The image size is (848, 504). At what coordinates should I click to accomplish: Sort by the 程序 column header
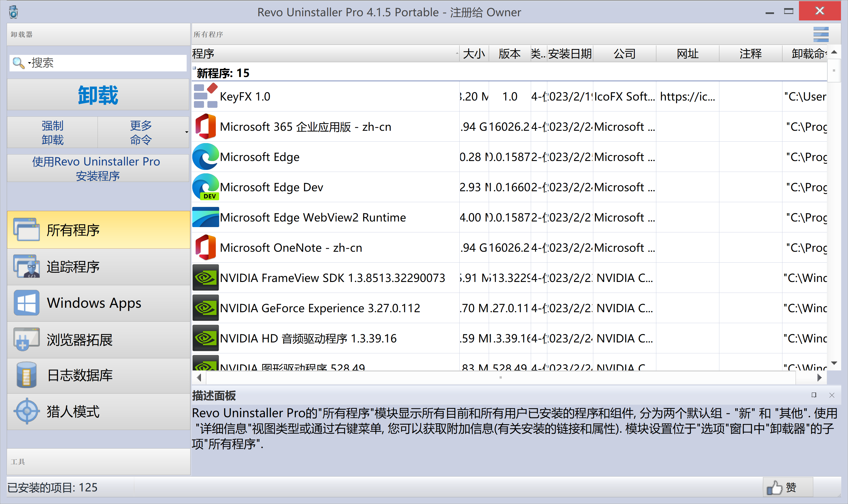point(325,54)
